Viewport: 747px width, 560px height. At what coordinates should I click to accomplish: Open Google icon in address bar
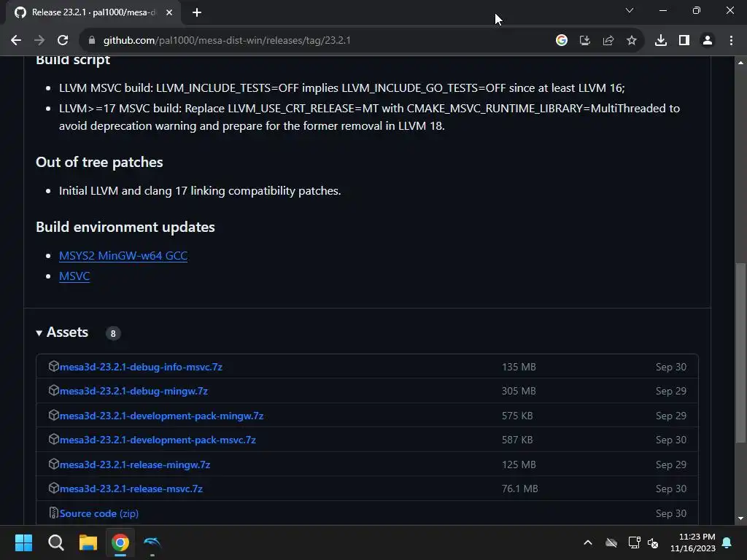562,41
